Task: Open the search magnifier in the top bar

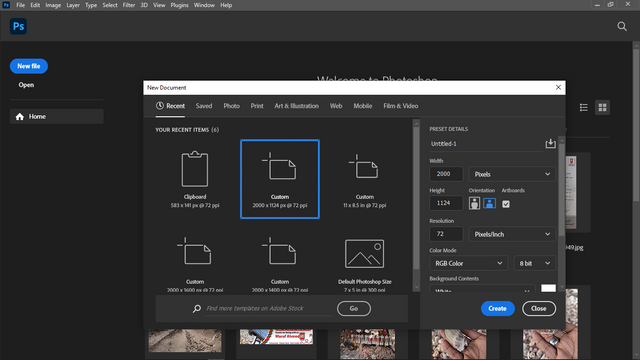Action: pos(622,27)
